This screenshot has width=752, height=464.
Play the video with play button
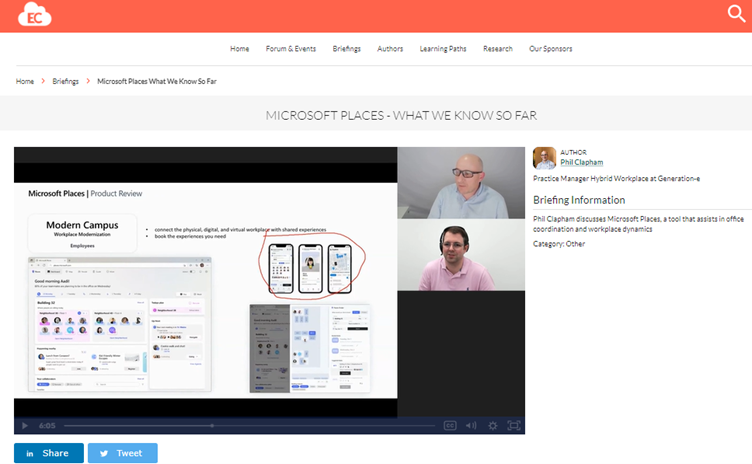(24, 426)
